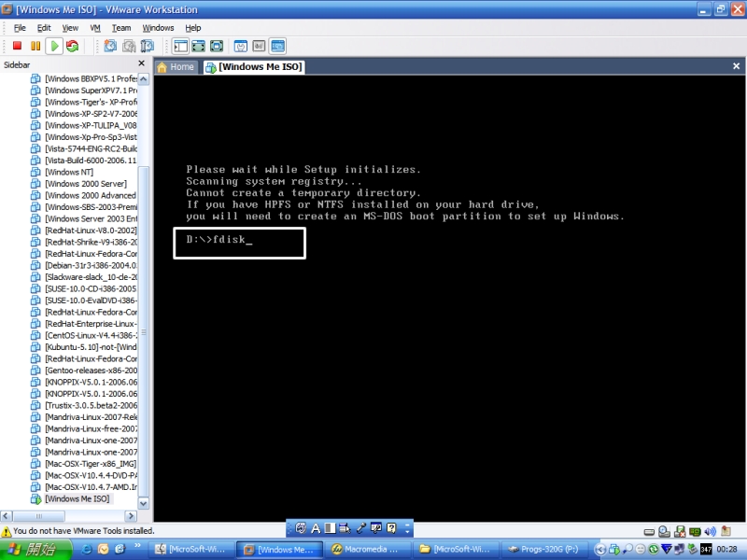Screen dimensions: 747x560
Task: Click the appliance view toolbar icon
Action: [x=259, y=46]
